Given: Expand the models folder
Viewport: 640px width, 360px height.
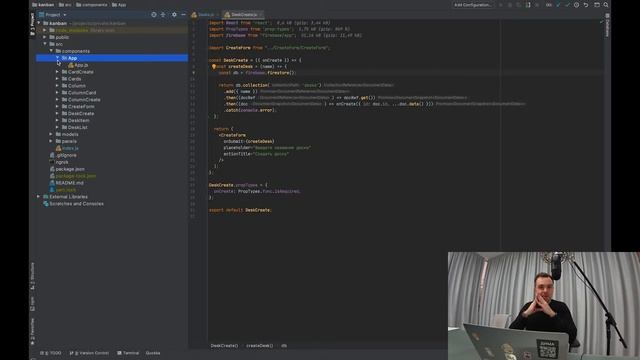Looking at the screenshot, I should point(51,134).
